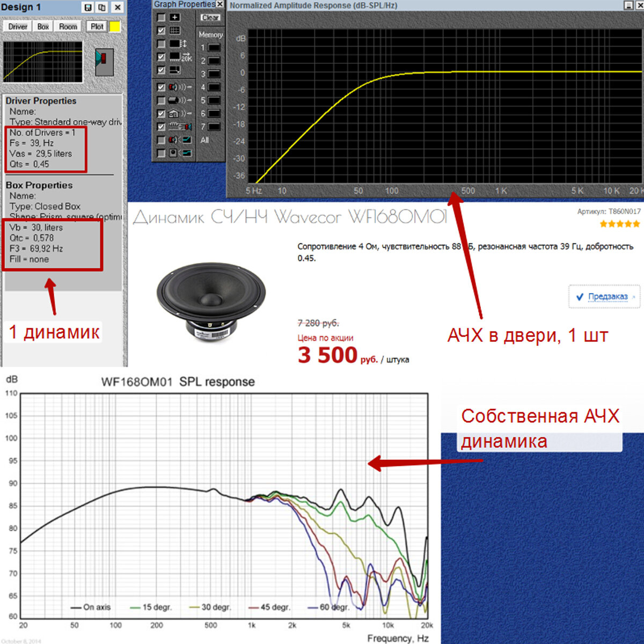Open the Driver properties tab
This screenshot has height=644, width=644.
pos(18,26)
